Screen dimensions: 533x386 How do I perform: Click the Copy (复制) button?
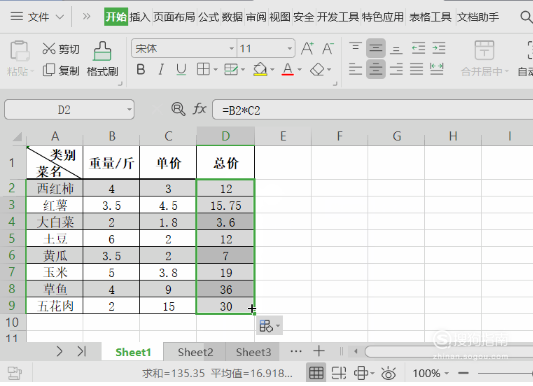coord(61,70)
